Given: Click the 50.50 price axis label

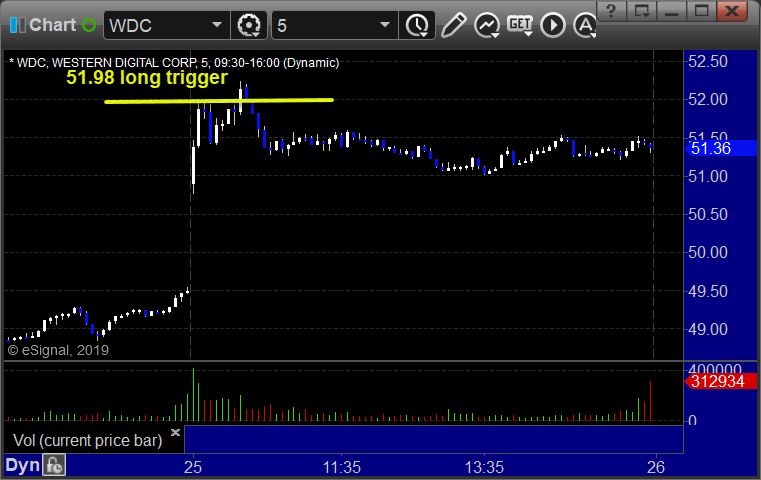Looking at the screenshot, I should pyautogui.click(x=708, y=214).
